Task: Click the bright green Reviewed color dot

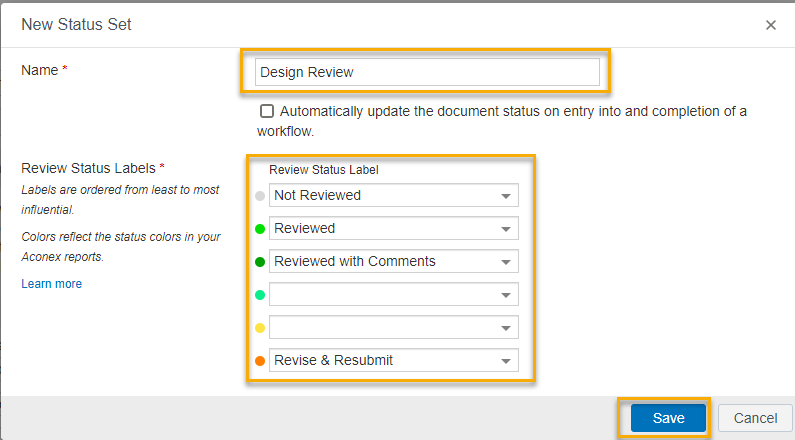Action: click(x=260, y=229)
